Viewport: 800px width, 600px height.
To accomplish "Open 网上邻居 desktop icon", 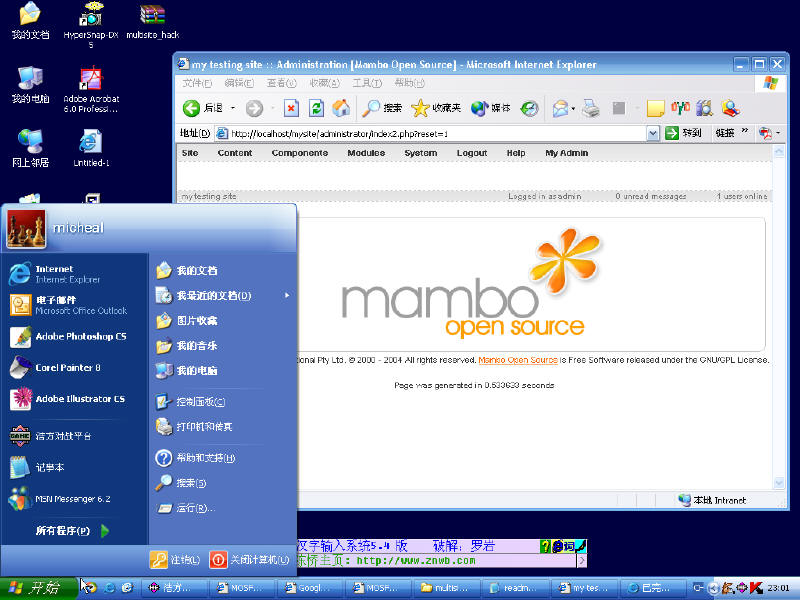I will point(30,148).
